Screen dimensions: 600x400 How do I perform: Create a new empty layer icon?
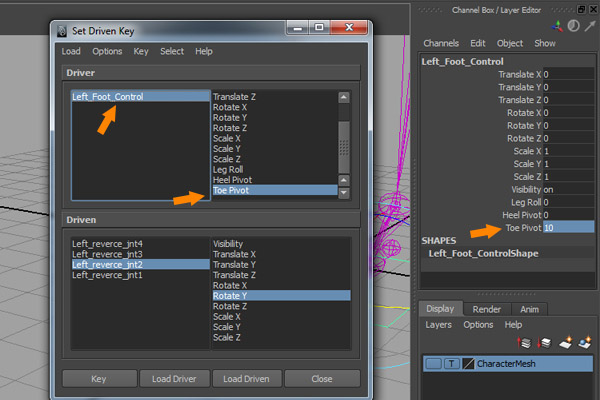tap(566, 342)
